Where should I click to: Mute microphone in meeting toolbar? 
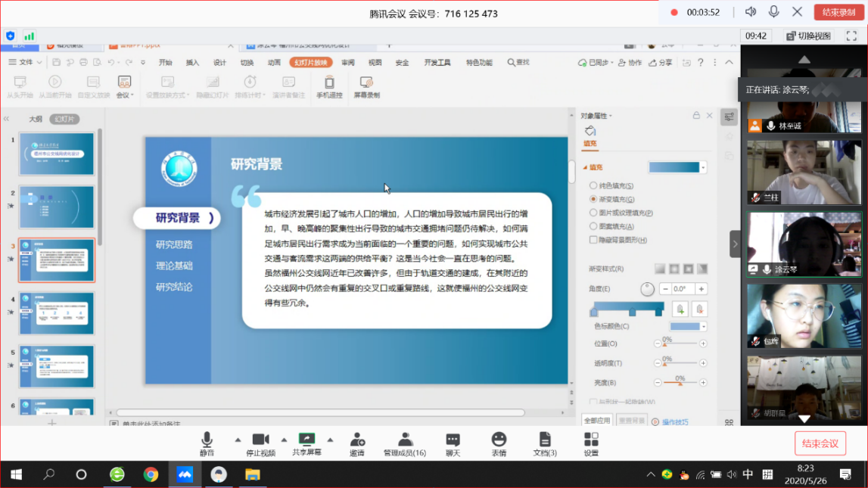point(207,443)
